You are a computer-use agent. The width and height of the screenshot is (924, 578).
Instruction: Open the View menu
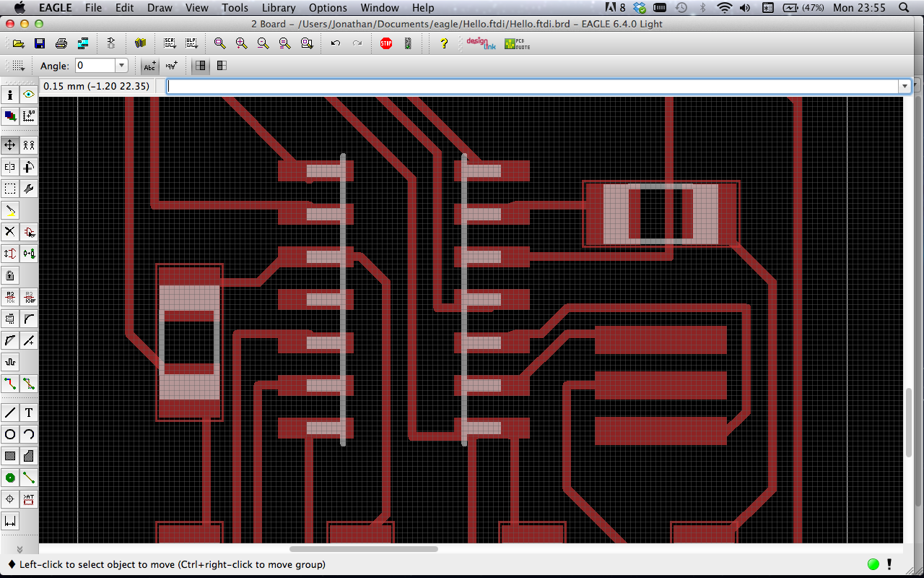click(x=197, y=8)
